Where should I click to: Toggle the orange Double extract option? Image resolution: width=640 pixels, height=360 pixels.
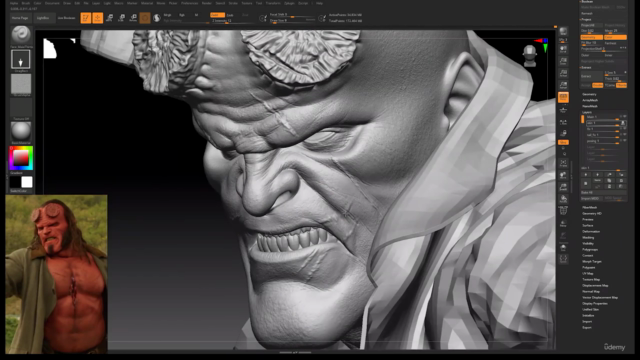tap(598, 85)
